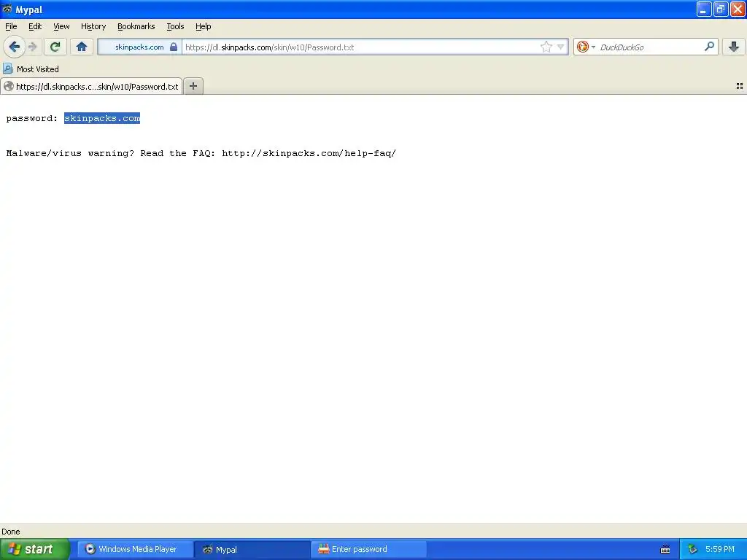Reload the current page

[55, 47]
